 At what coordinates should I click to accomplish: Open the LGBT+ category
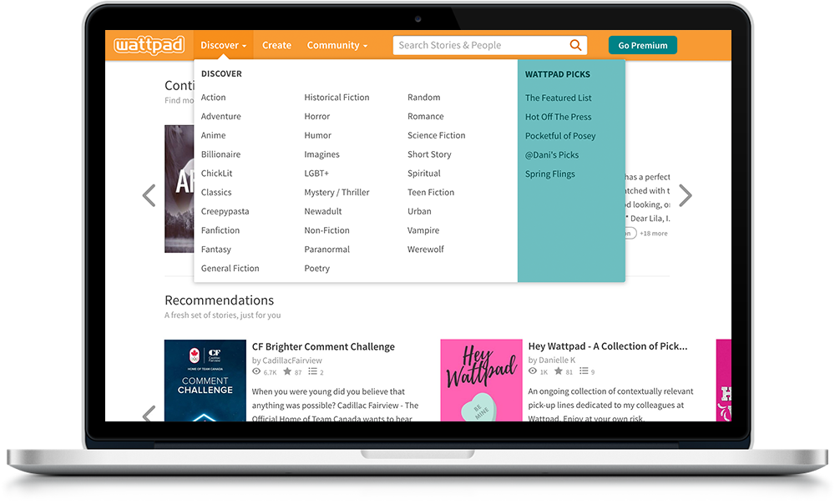[316, 174]
